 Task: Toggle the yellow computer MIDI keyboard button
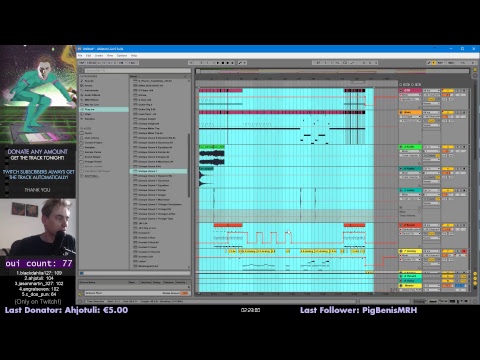[x=434, y=63]
